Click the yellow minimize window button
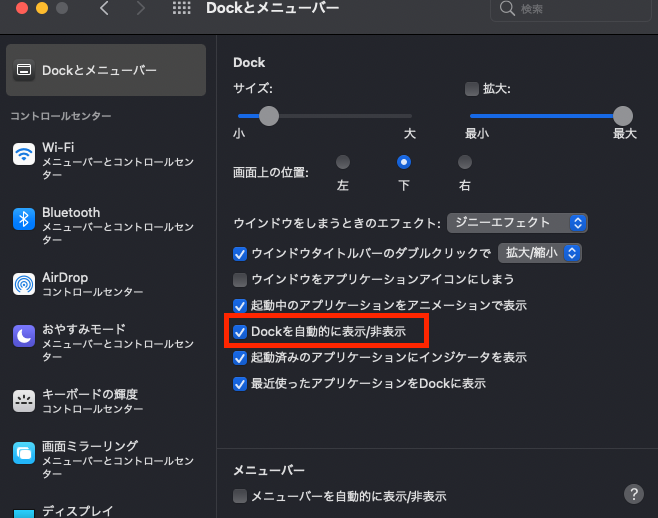 pos(42,8)
